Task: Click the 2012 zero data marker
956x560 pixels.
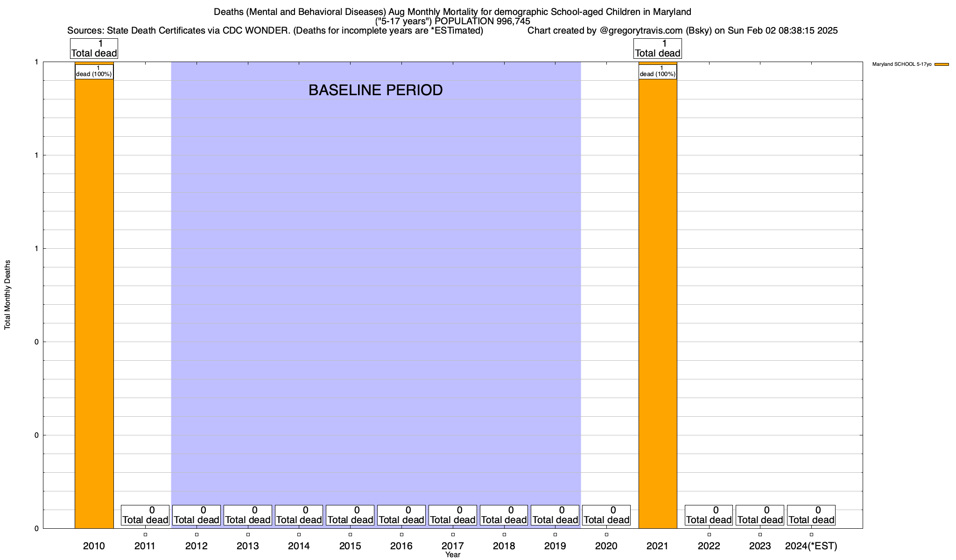Action: (197, 534)
